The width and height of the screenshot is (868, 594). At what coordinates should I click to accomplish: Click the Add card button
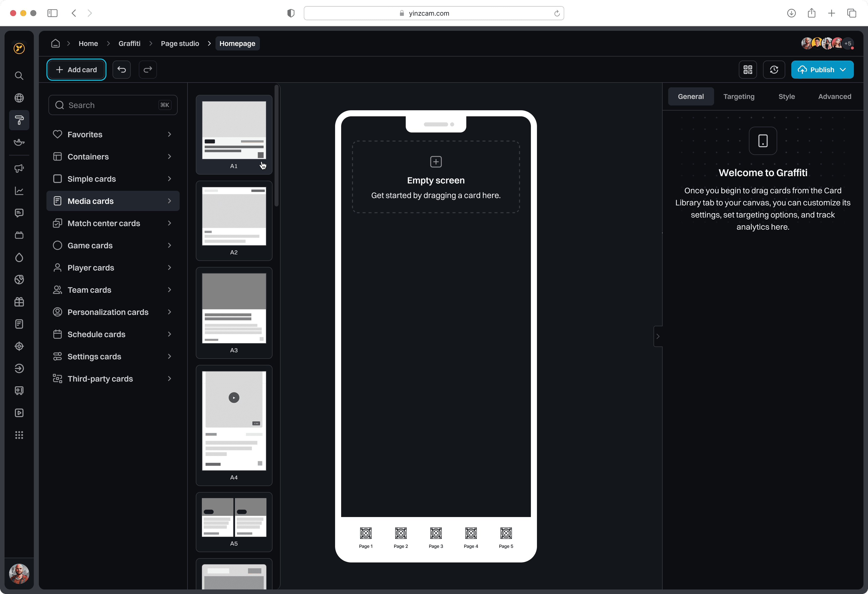coord(76,69)
